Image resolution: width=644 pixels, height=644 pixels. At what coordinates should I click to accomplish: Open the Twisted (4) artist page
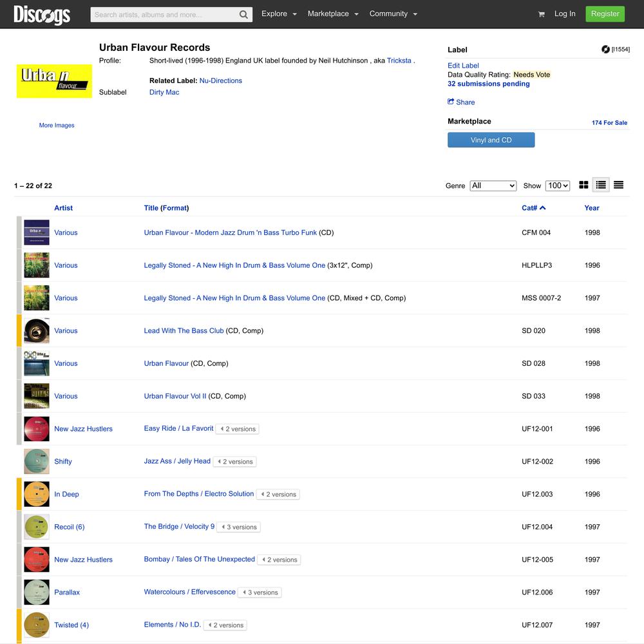tap(71, 625)
